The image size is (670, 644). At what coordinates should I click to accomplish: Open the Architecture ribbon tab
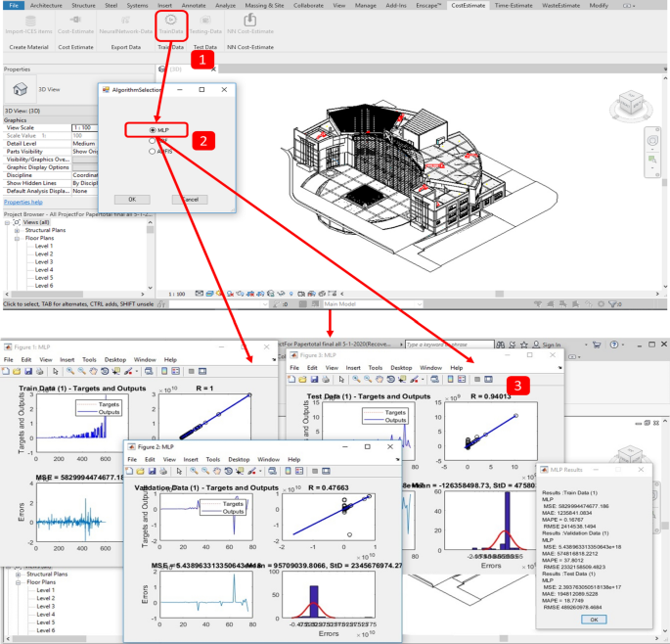[46, 5]
